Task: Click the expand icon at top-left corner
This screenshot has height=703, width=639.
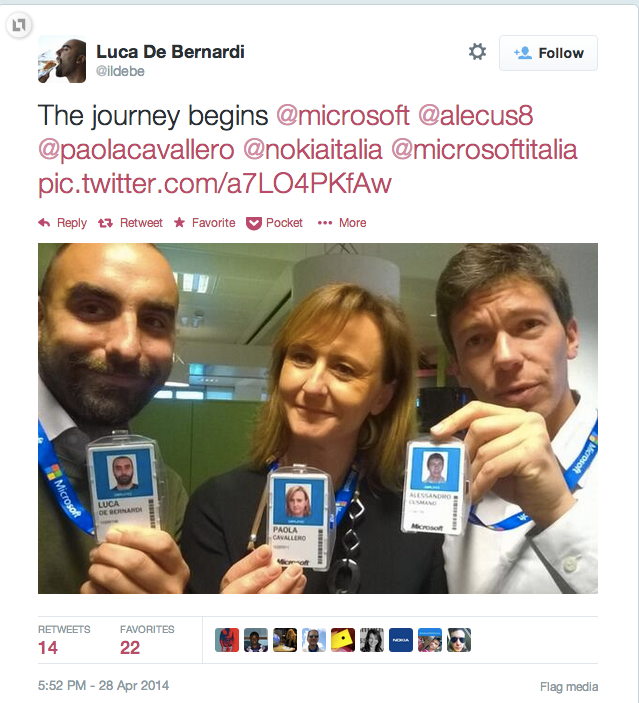Action: [19, 26]
